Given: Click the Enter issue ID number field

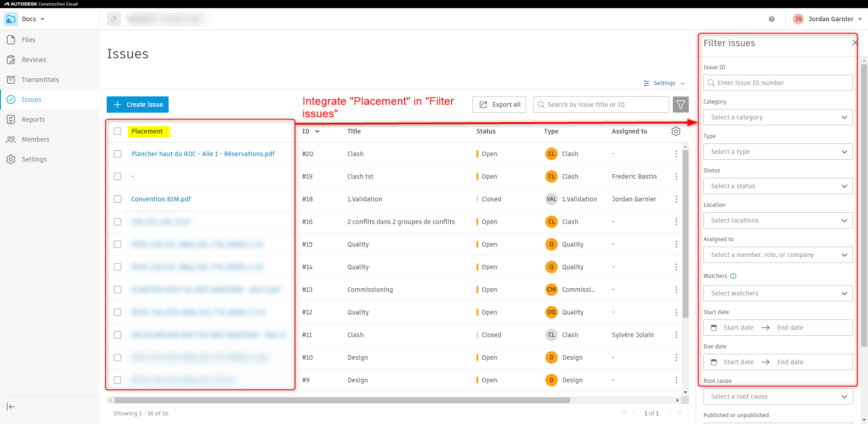Looking at the screenshot, I should (778, 83).
